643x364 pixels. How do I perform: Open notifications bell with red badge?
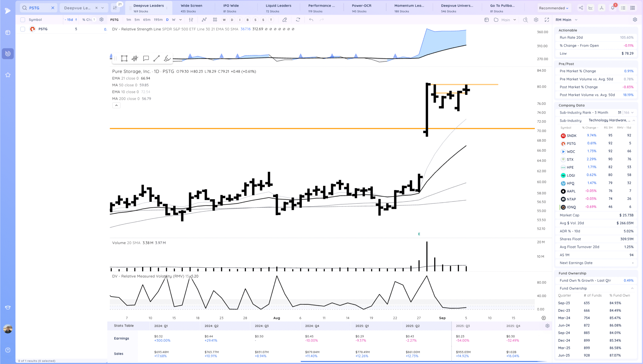613,8
